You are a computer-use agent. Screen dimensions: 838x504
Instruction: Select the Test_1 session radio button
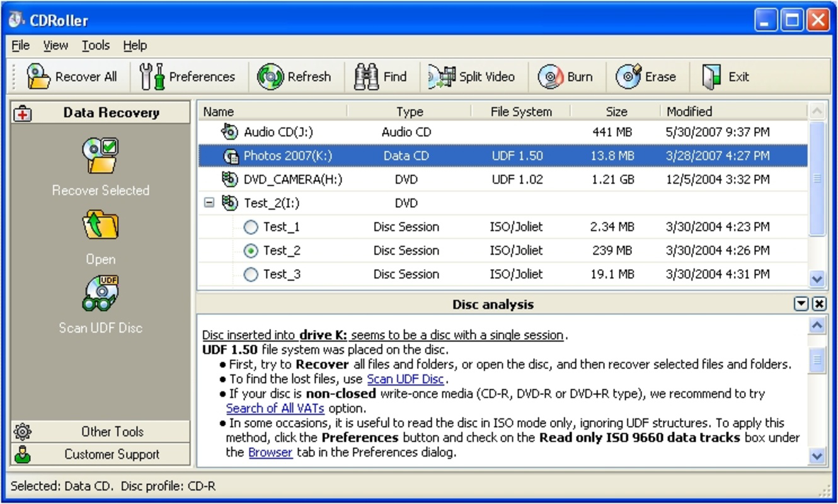(x=251, y=227)
